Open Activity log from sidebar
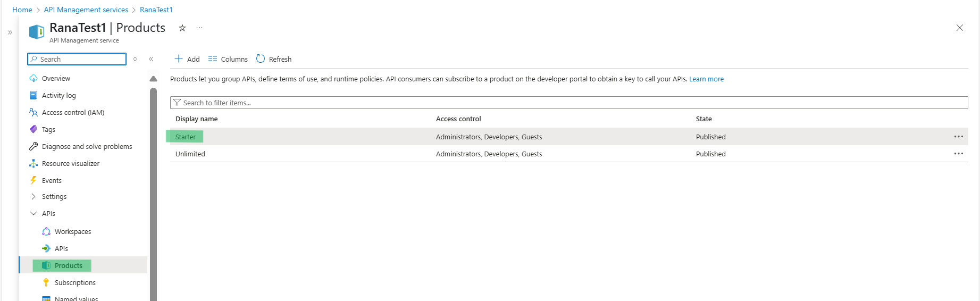Image resolution: width=980 pixels, height=301 pixels. (x=58, y=95)
